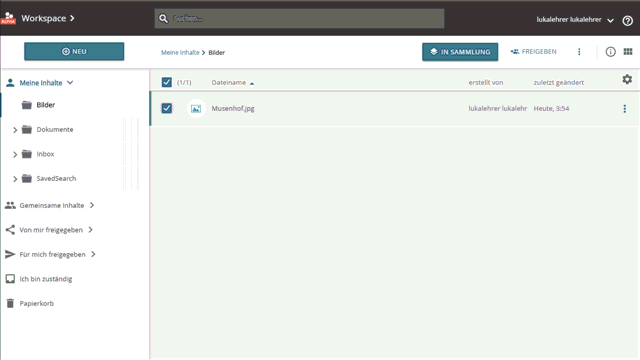Image resolution: width=640 pixels, height=360 pixels.
Task: Expand Für mich freigegeben chevron
Action: [x=93, y=254]
